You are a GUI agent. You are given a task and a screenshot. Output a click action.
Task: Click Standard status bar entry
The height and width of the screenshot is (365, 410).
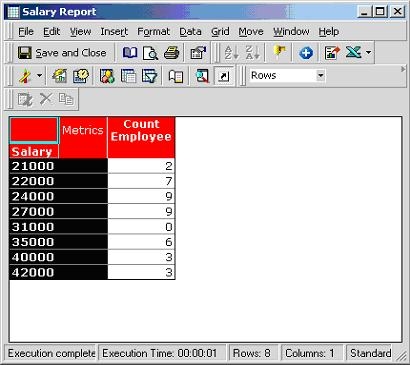(369, 353)
